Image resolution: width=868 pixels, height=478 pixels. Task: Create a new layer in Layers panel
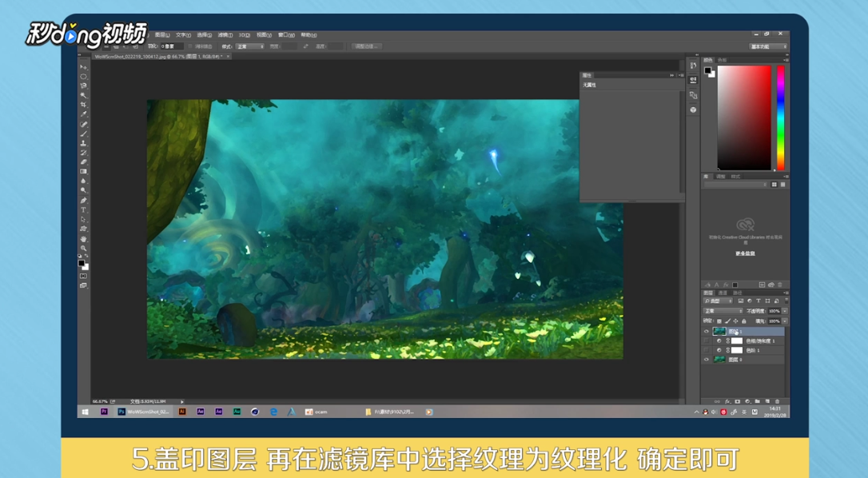(x=768, y=401)
